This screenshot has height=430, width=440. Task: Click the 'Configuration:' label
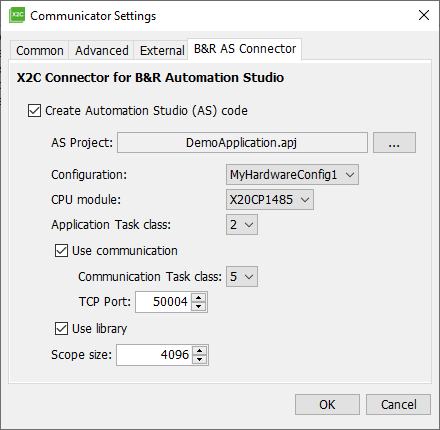(x=89, y=175)
